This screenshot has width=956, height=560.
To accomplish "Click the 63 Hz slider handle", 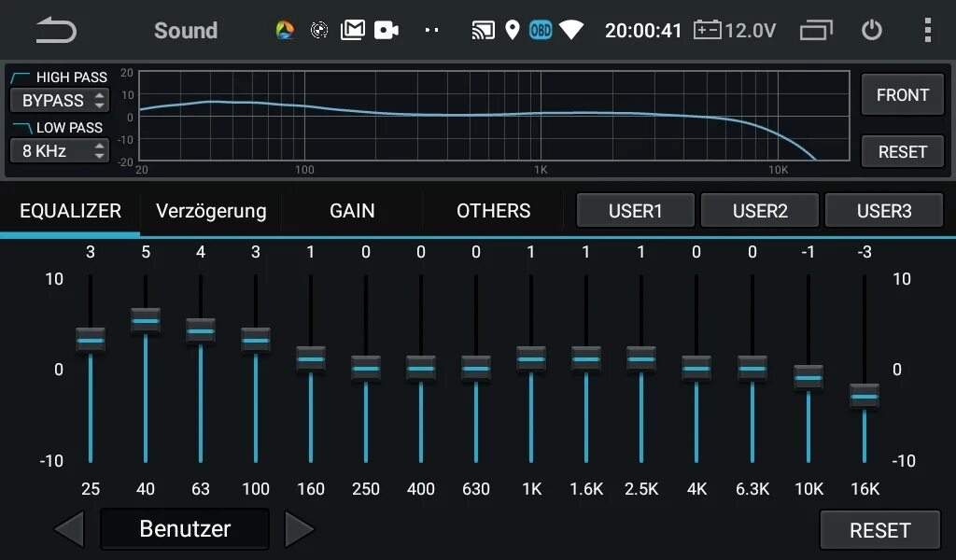I will tap(201, 331).
